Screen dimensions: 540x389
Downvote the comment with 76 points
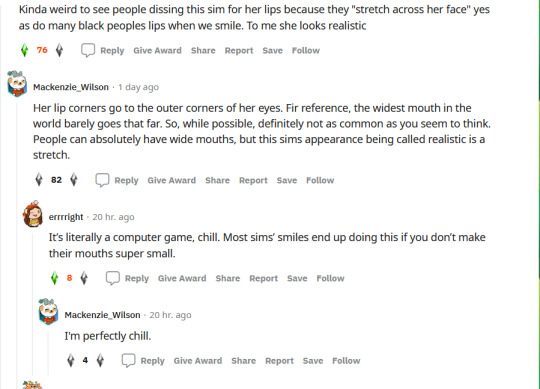point(60,50)
